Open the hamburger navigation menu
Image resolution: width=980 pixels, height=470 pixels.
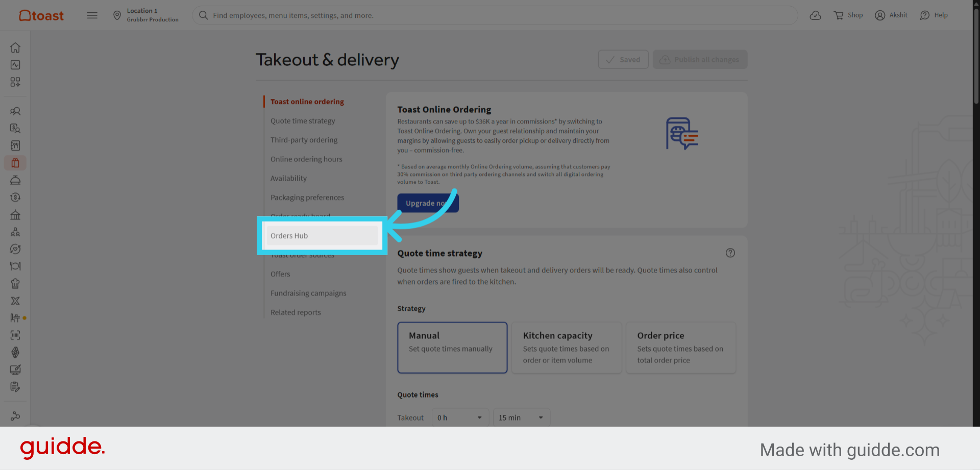pyautogui.click(x=92, y=15)
